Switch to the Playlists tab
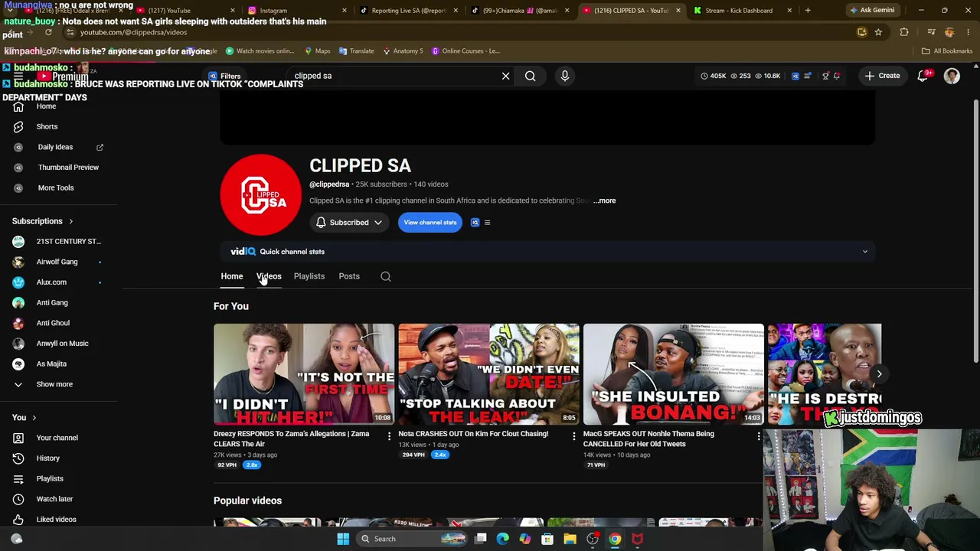This screenshot has width=980, height=551. pos(309,276)
